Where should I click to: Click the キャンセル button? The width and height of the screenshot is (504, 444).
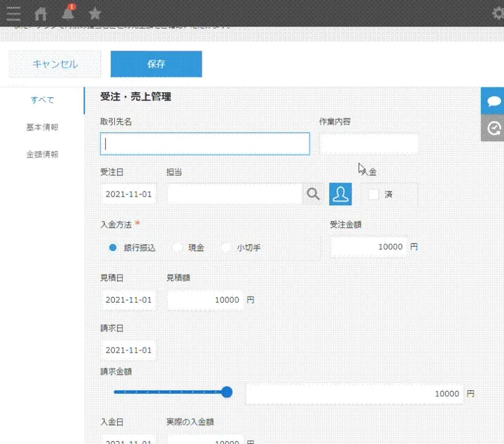(55, 64)
